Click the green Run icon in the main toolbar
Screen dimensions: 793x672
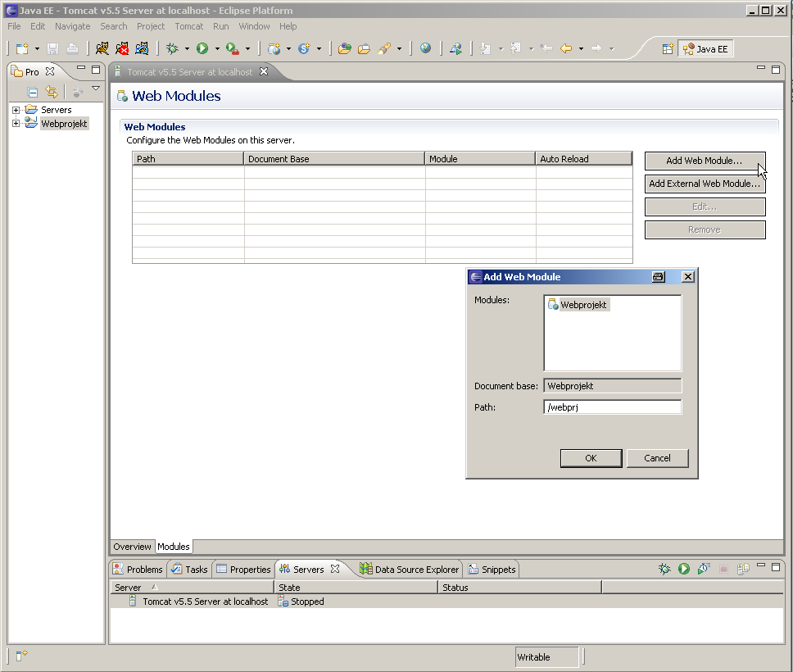(x=202, y=48)
